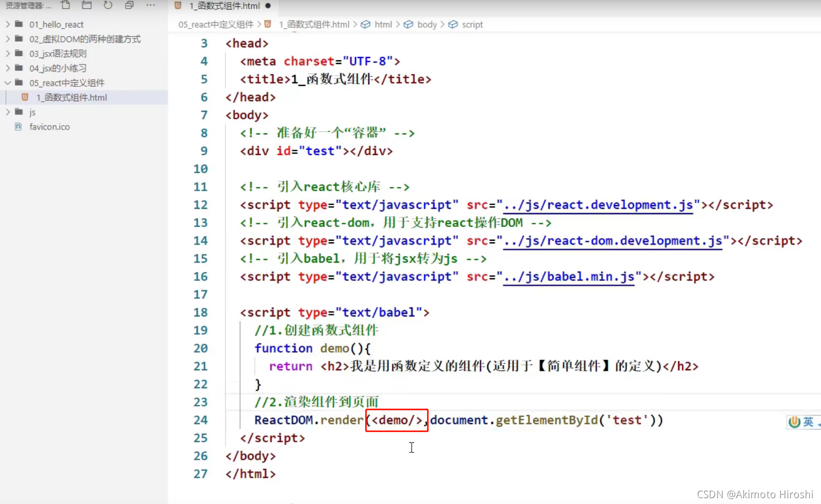The image size is (821, 504).
Task: Click the folder icon of 02_虚拟DOM的两种创建方式
Action: click(19, 38)
